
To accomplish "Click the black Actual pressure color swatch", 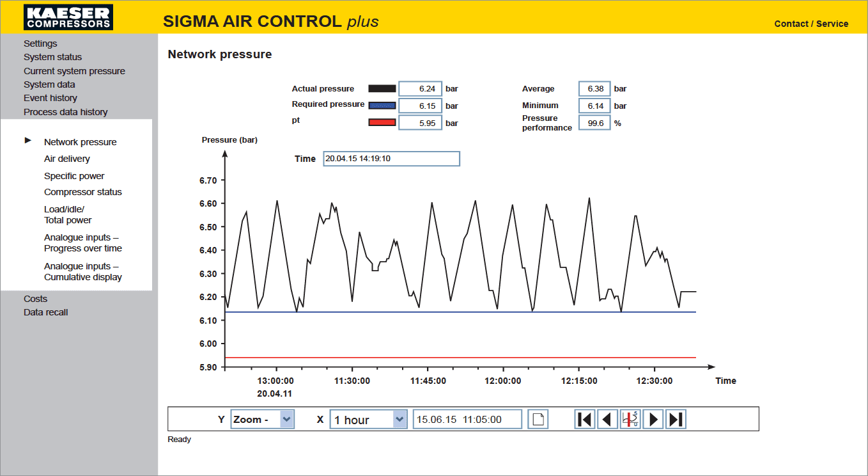I will point(382,89).
